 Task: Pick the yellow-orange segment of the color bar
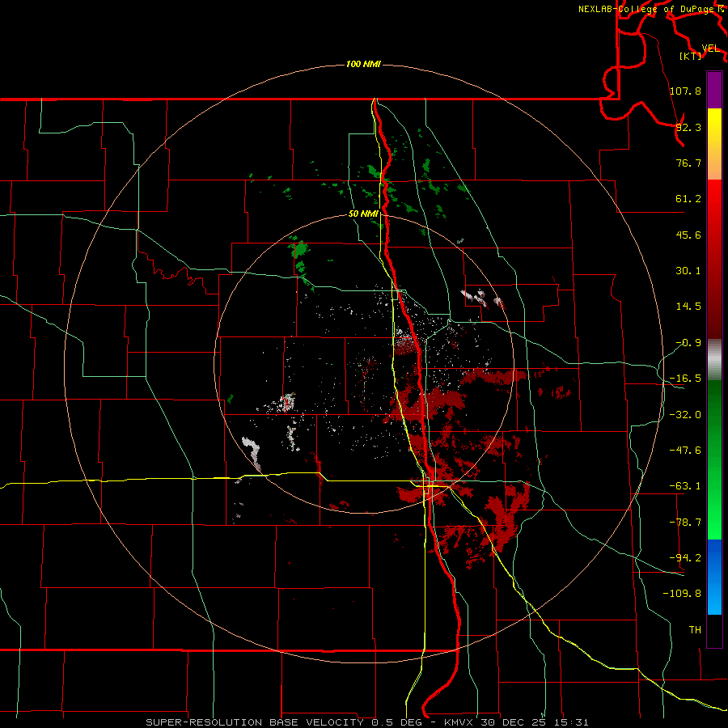pos(714,144)
